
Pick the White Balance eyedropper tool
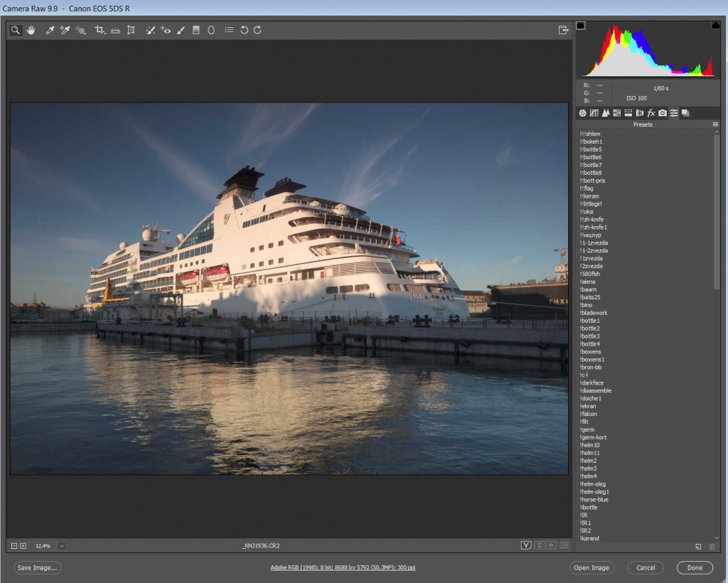click(x=50, y=31)
